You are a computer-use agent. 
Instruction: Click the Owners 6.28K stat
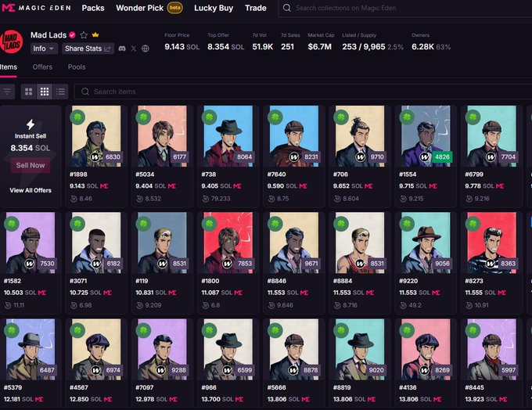tap(431, 42)
